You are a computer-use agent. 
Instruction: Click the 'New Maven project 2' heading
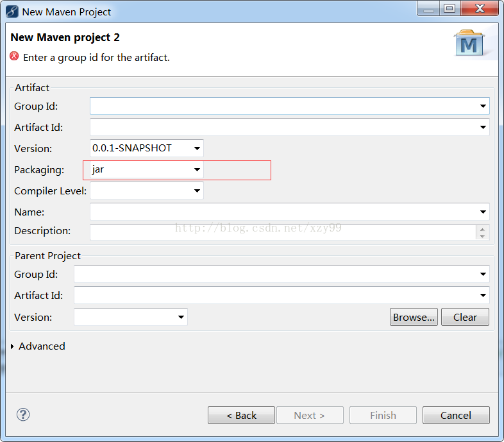coord(65,37)
